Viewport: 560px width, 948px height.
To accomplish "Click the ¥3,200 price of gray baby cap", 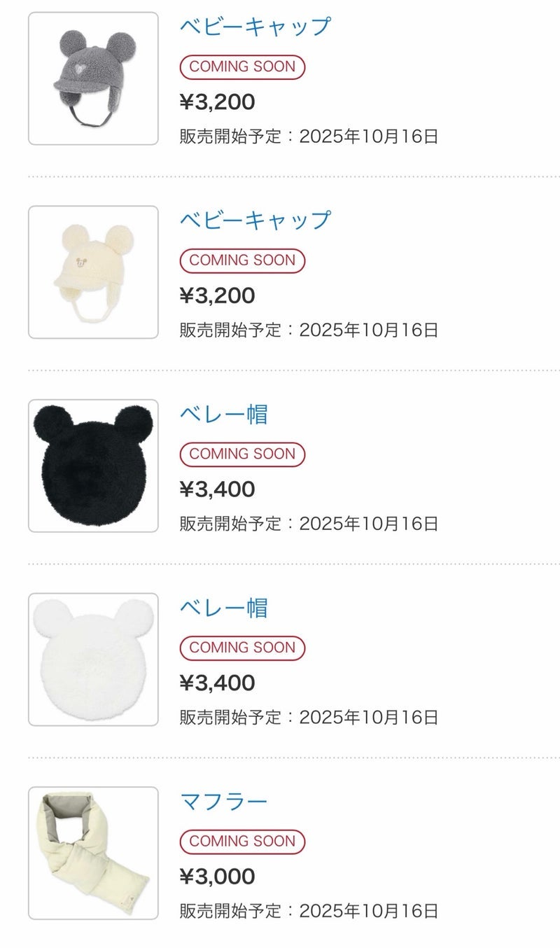I will [218, 102].
